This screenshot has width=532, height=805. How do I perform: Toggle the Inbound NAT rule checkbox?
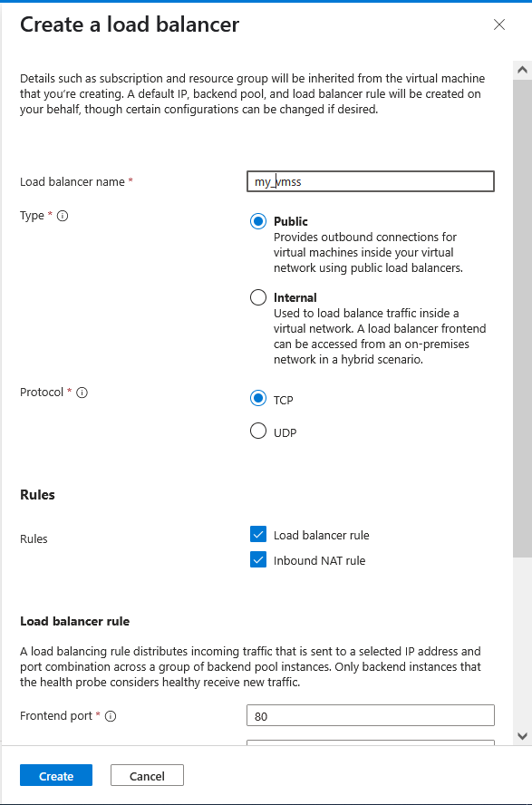coord(258,559)
